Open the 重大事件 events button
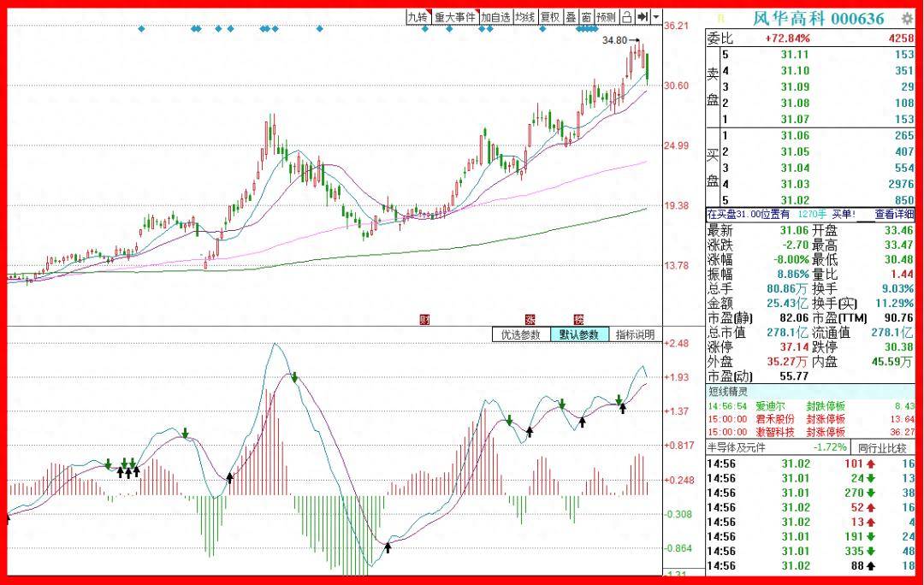Viewport: 924px width, 585px height. (x=455, y=17)
